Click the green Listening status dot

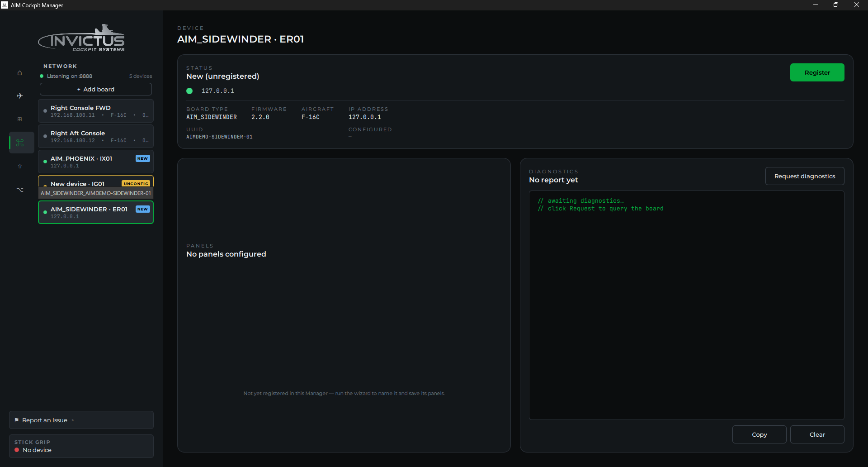tap(42, 76)
